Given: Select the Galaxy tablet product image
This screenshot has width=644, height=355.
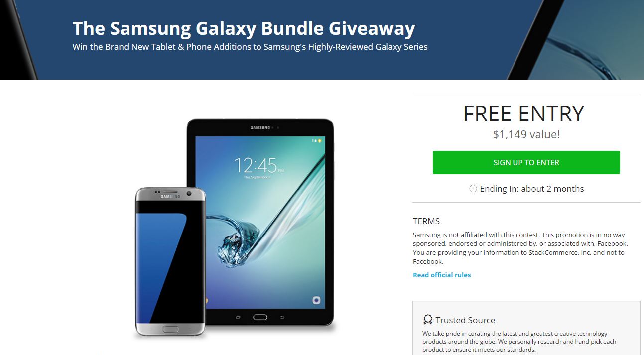Looking at the screenshot, I should 260,223.
